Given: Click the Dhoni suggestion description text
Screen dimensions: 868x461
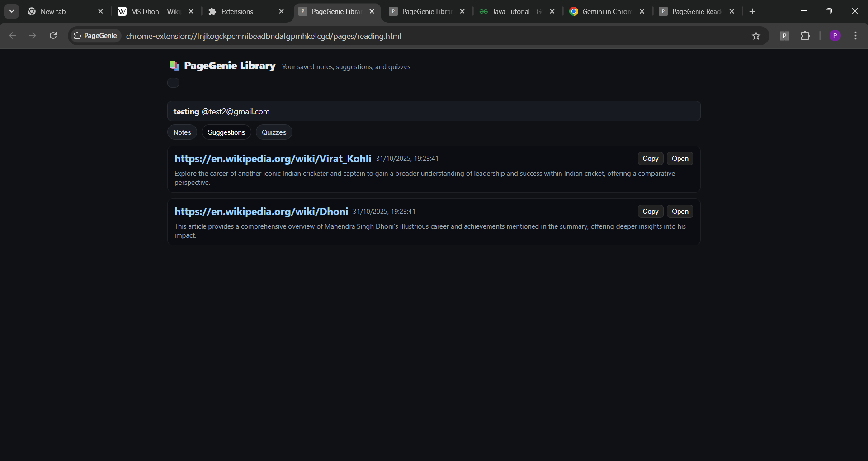Looking at the screenshot, I should click(430, 231).
